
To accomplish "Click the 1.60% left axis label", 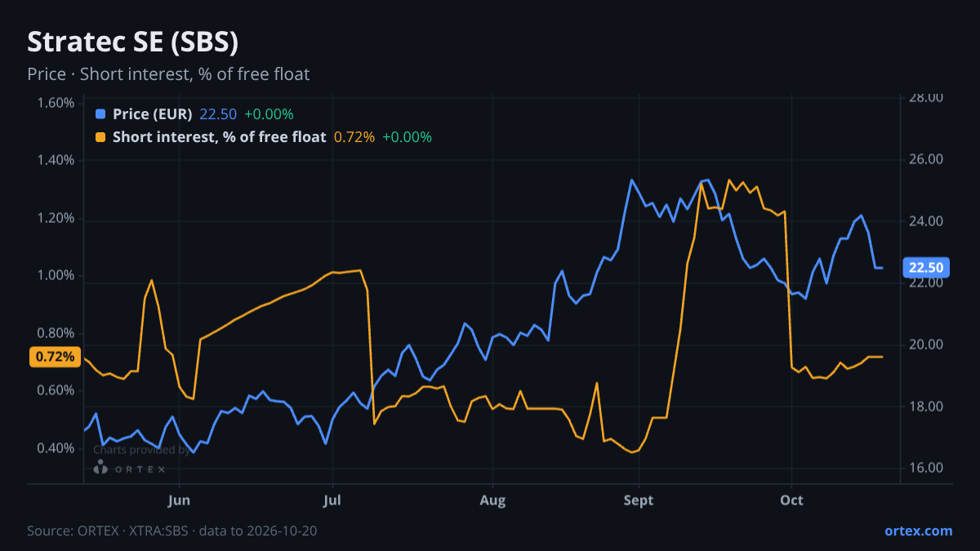I will coord(56,103).
